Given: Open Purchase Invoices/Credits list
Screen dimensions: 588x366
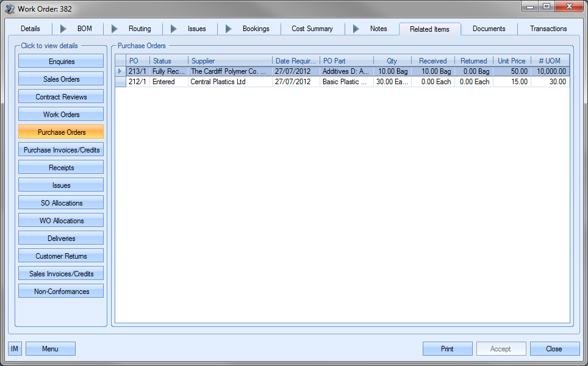Looking at the screenshot, I should (61, 150).
